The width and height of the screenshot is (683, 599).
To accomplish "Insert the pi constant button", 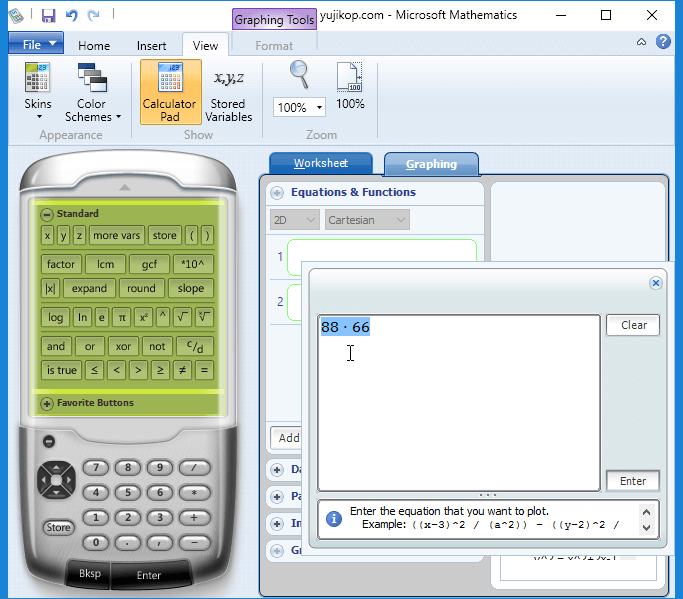I will 122,318.
